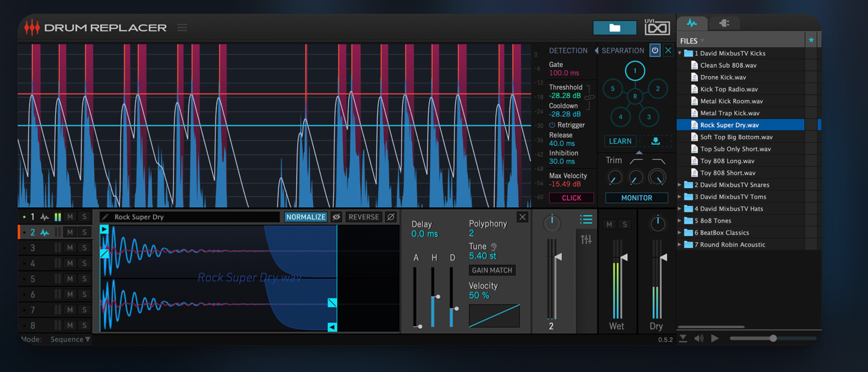Select separation node 4
Viewport: 868px width, 372px height.
tap(620, 117)
